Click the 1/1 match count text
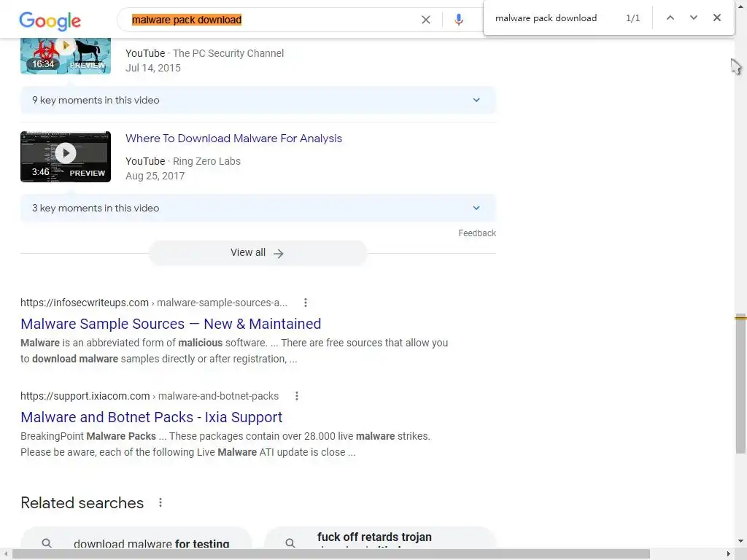This screenshot has width=747, height=560. pyautogui.click(x=632, y=18)
